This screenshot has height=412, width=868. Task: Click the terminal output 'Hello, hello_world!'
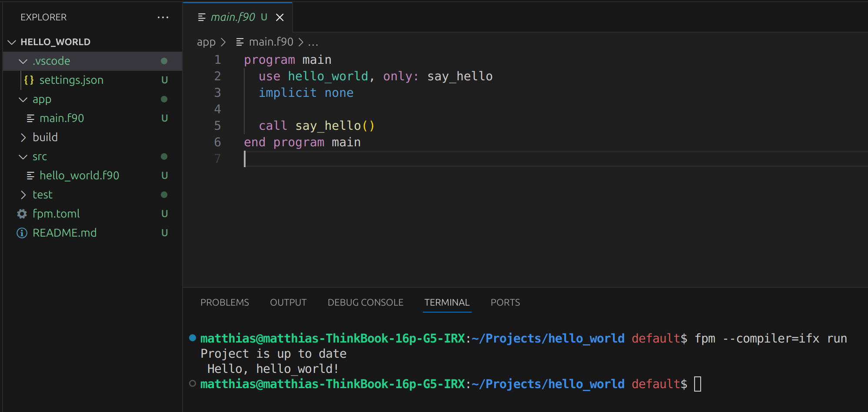273,369
